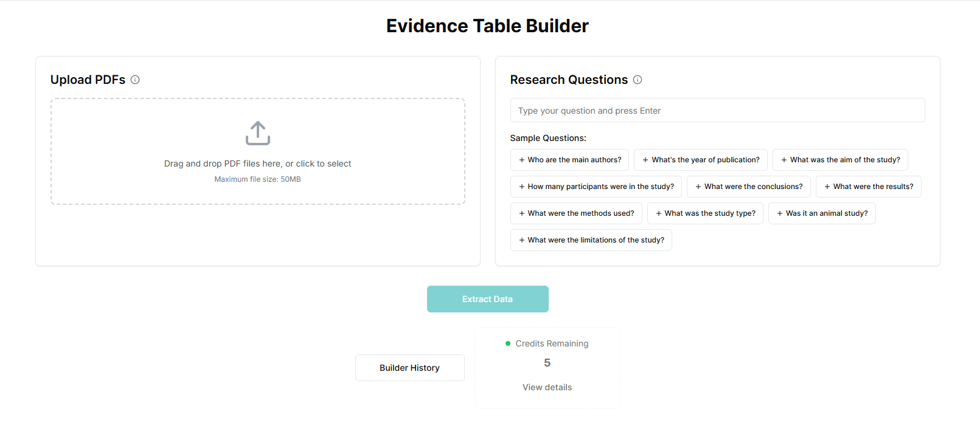Click the green Credits Remaining status dot

point(508,343)
